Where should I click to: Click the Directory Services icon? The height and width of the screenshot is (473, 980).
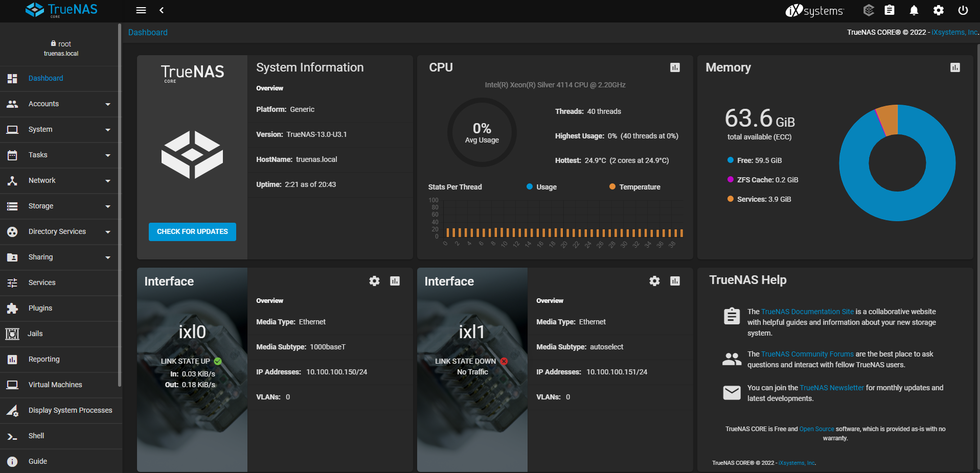pyautogui.click(x=12, y=232)
